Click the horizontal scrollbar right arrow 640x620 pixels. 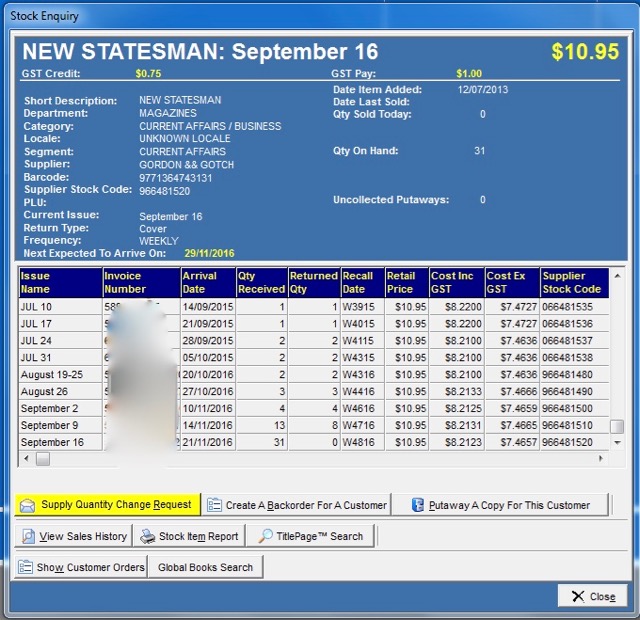tap(601, 459)
